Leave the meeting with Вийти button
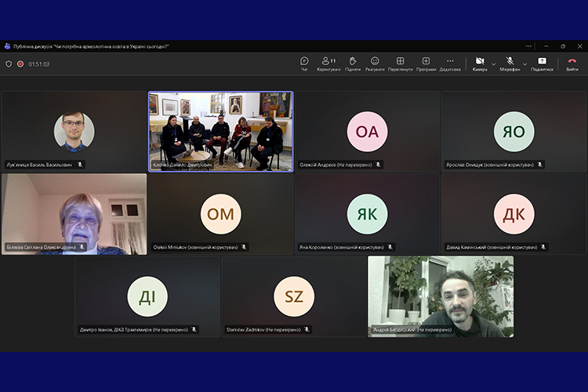588x392 pixels. [x=572, y=64]
